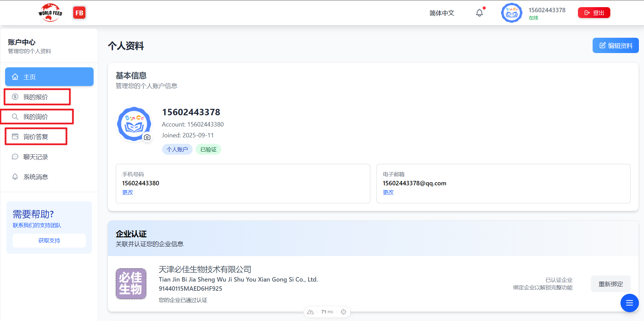Click the magnifier icon beside 我的询价
Screen dimensions: 644x321
click(15, 116)
